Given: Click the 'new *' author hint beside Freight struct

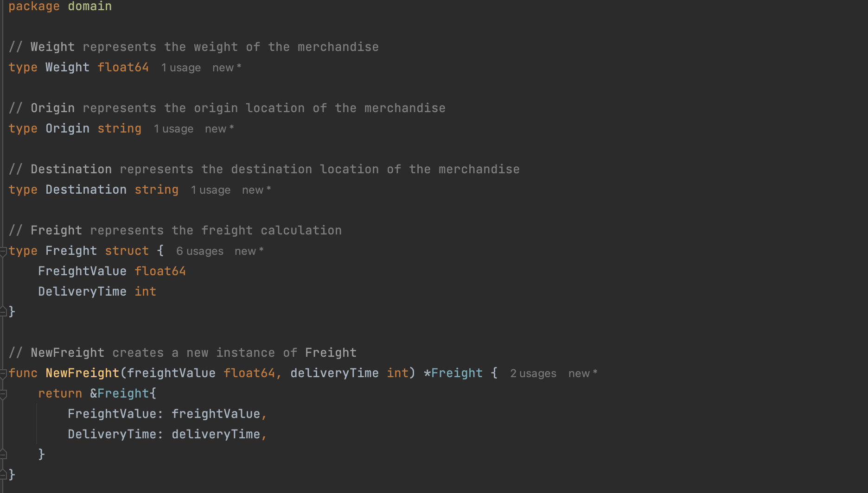Looking at the screenshot, I should [249, 251].
